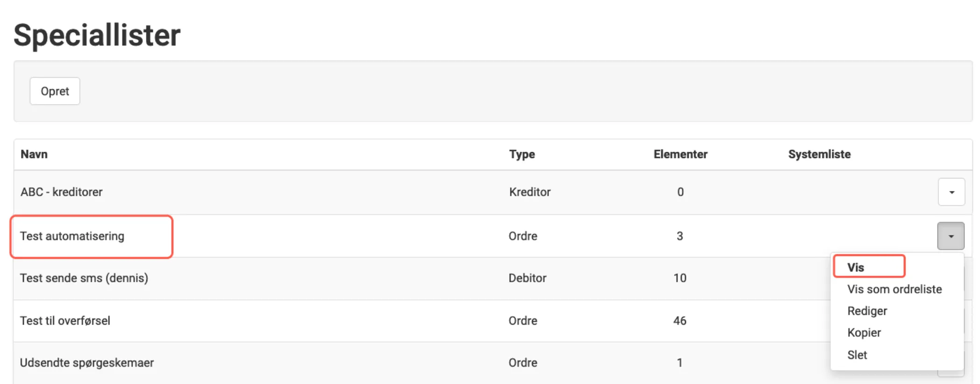This screenshot has height=384, width=980.
Task: Click the Speciallister page heading
Action: coord(97,35)
